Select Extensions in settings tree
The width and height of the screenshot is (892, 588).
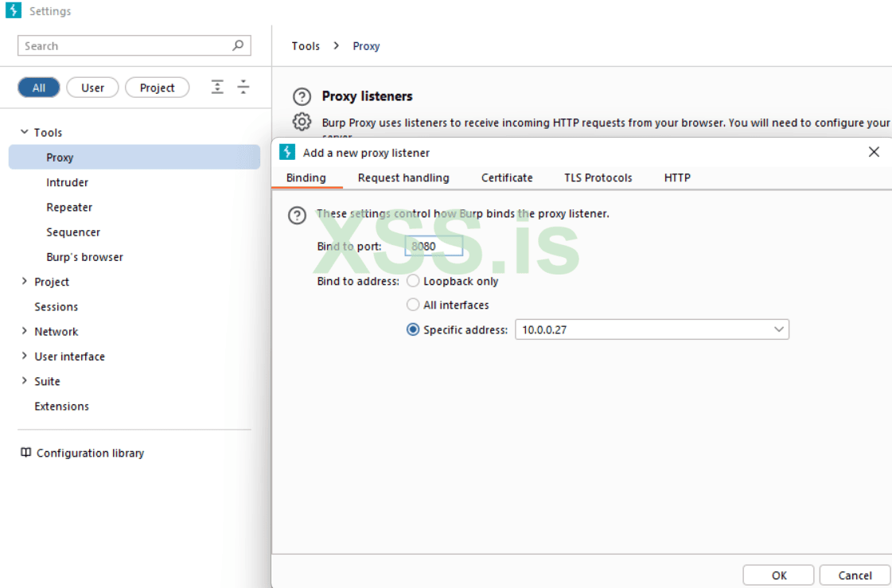(61, 406)
